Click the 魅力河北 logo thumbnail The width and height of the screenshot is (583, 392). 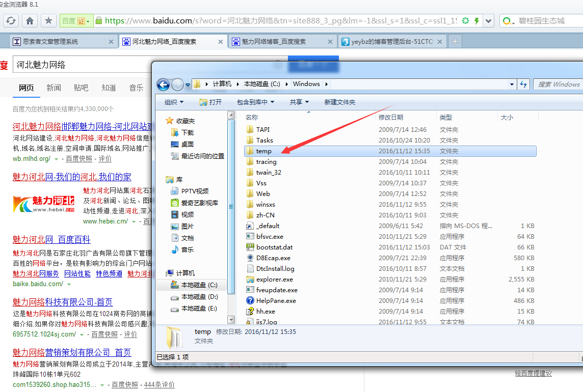(x=44, y=204)
